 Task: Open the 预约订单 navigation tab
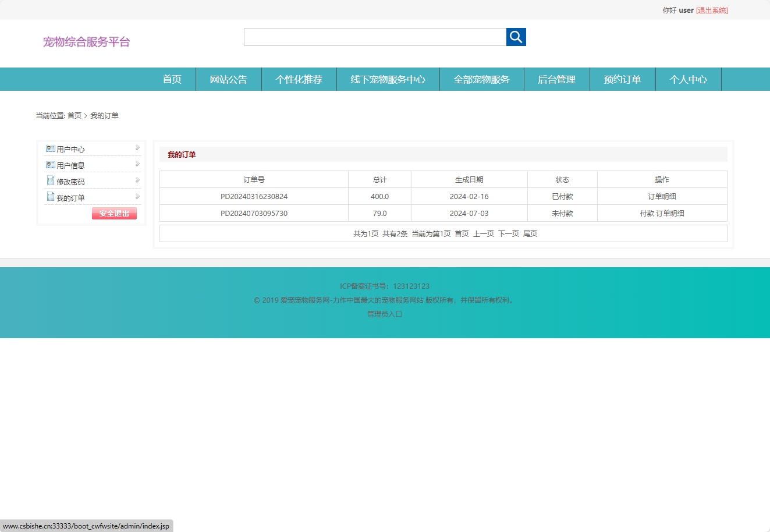622,80
